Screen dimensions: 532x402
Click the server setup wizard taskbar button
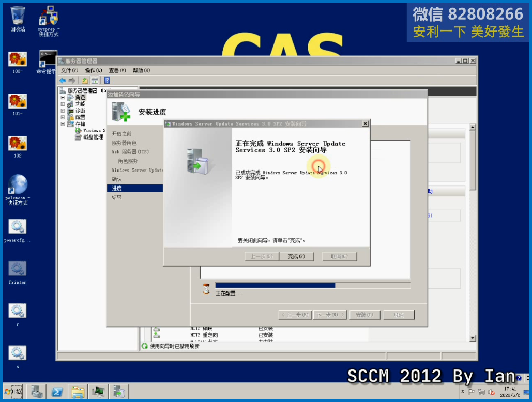[119, 392]
